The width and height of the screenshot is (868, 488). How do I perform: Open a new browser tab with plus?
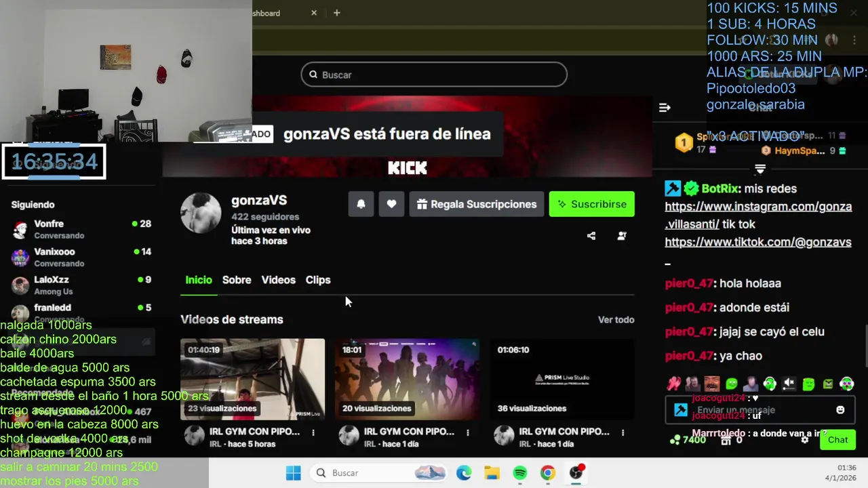coord(336,13)
